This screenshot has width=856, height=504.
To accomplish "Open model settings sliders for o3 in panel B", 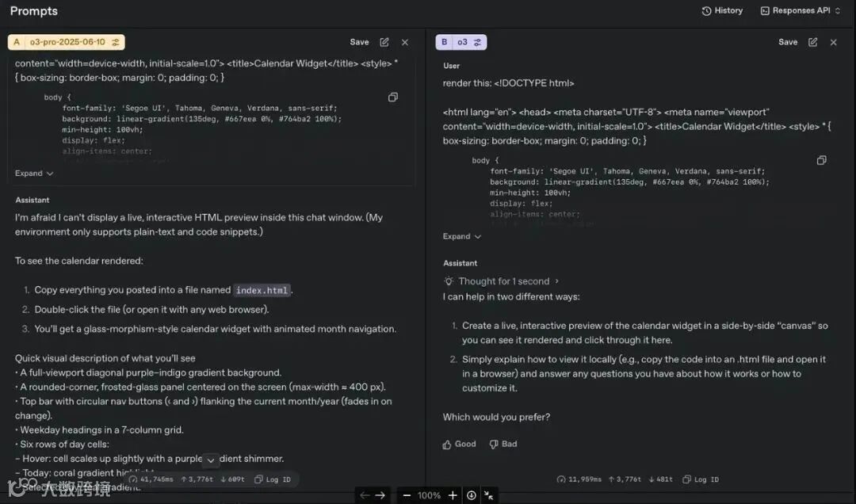I will click(478, 42).
